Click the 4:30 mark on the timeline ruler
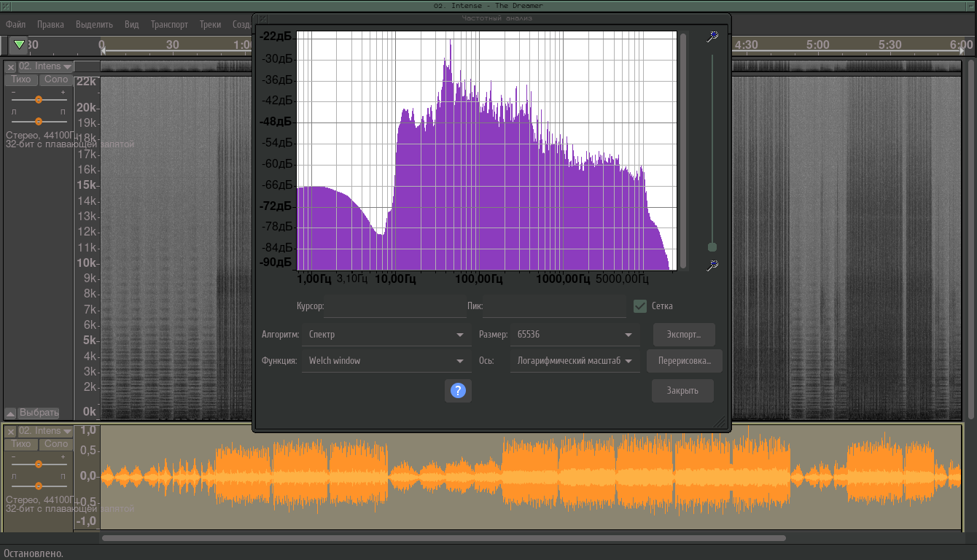The image size is (977, 560). coord(746,44)
